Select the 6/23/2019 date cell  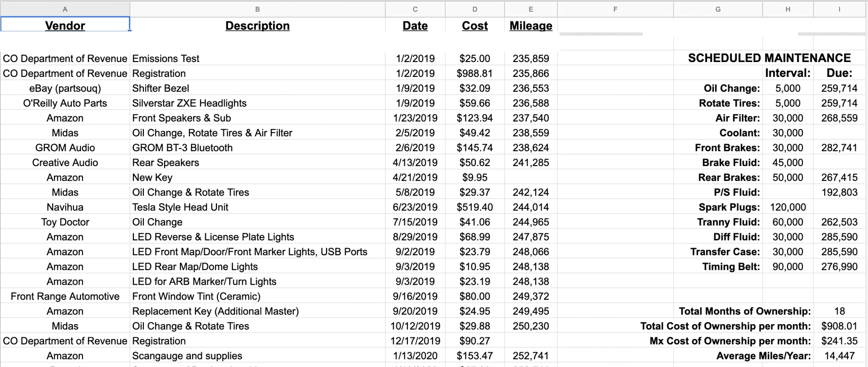click(x=415, y=207)
